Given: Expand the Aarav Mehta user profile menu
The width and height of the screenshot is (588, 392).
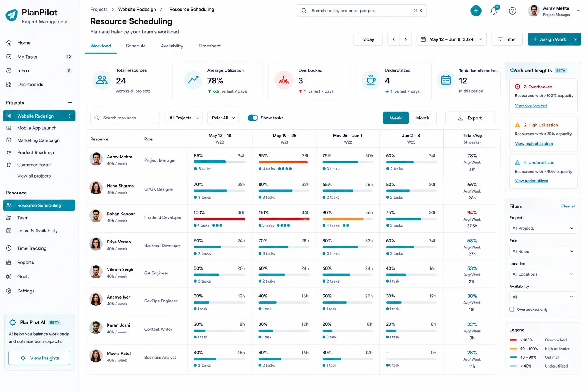Looking at the screenshot, I should pos(578,11).
